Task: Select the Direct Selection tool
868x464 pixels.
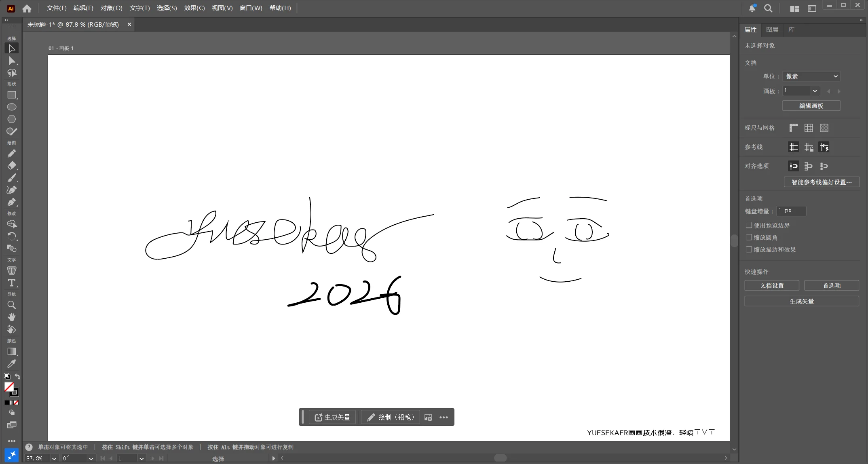Action: pos(12,61)
